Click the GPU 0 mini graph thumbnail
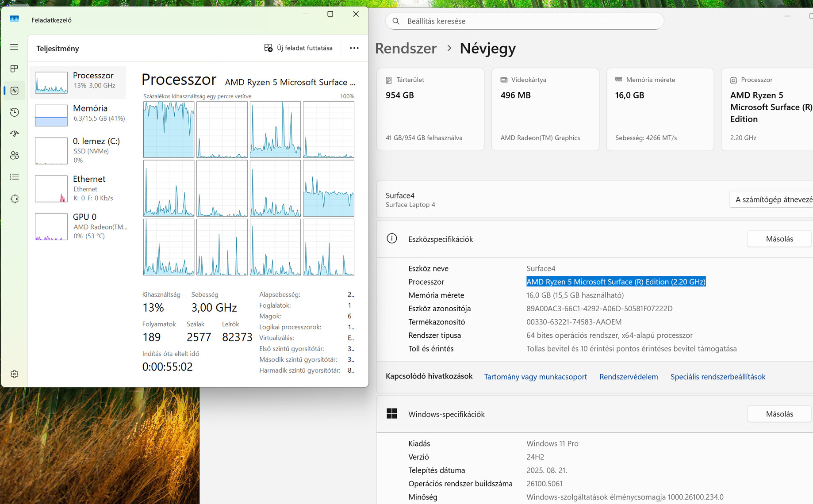This screenshot has height=504, width=813. tap(51, 227)
